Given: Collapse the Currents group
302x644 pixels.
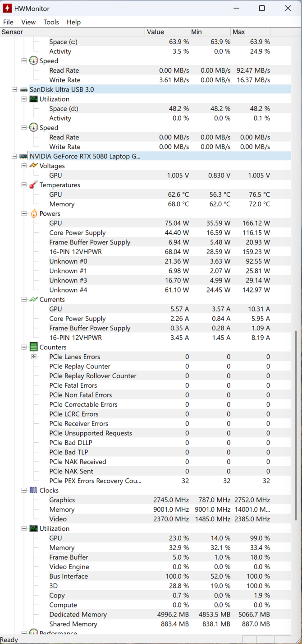Looking at the screenshot, I should point(24,299).
